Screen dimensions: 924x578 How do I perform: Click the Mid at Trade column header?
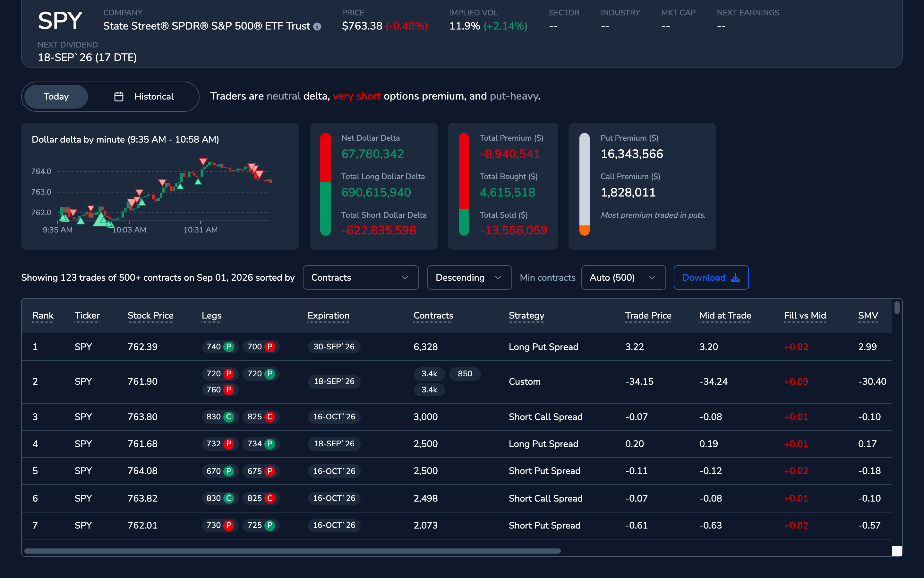[725, 315]
